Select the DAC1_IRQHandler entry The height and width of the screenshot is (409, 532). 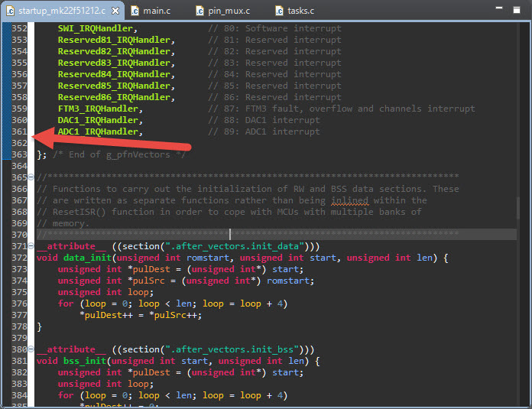[99, 120]
